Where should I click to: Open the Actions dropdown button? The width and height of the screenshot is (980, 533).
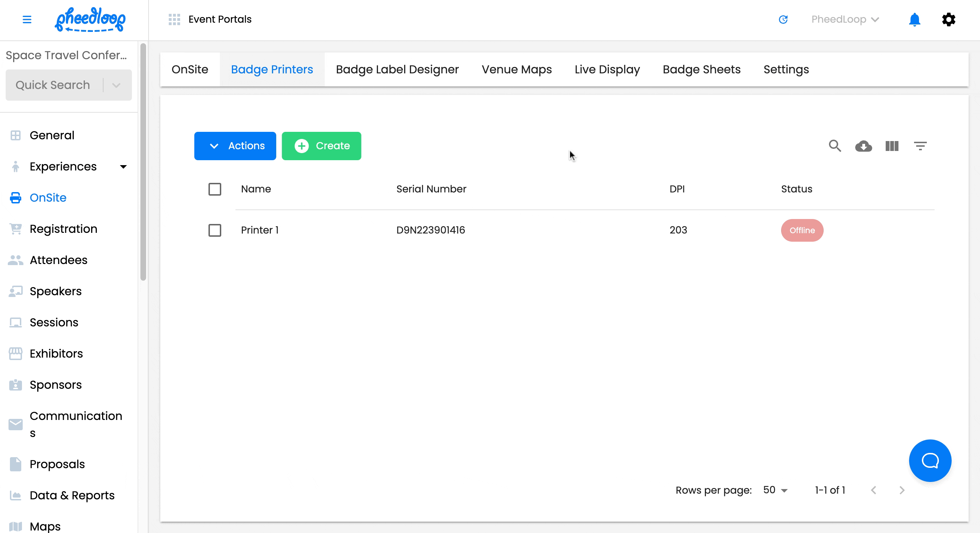point(235,146)
